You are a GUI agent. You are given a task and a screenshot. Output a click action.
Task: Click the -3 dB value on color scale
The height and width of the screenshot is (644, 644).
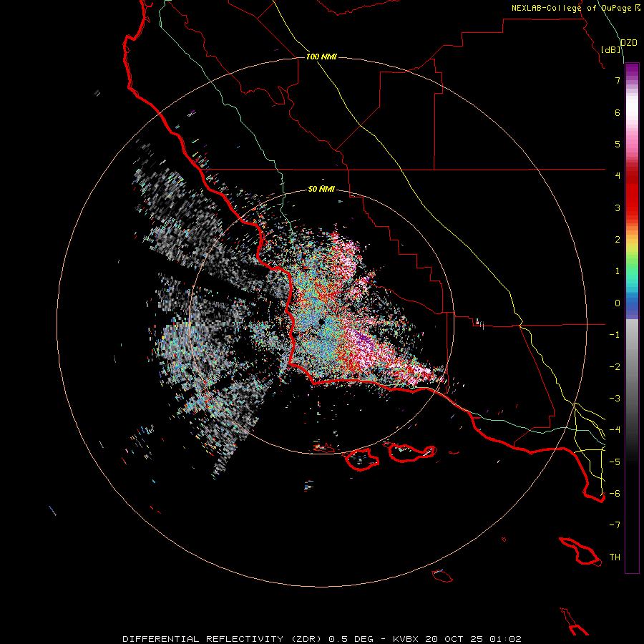pyautogui.click(x=615, y=399)
